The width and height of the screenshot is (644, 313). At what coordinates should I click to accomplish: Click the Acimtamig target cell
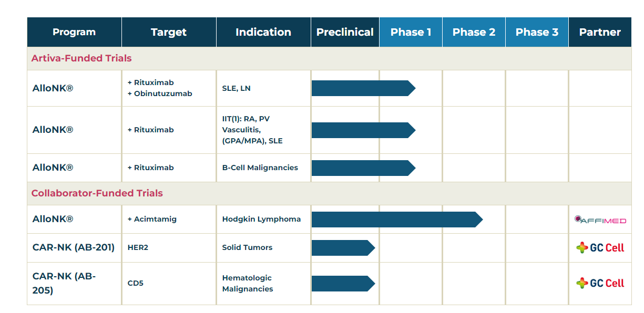tap(152, 219)
